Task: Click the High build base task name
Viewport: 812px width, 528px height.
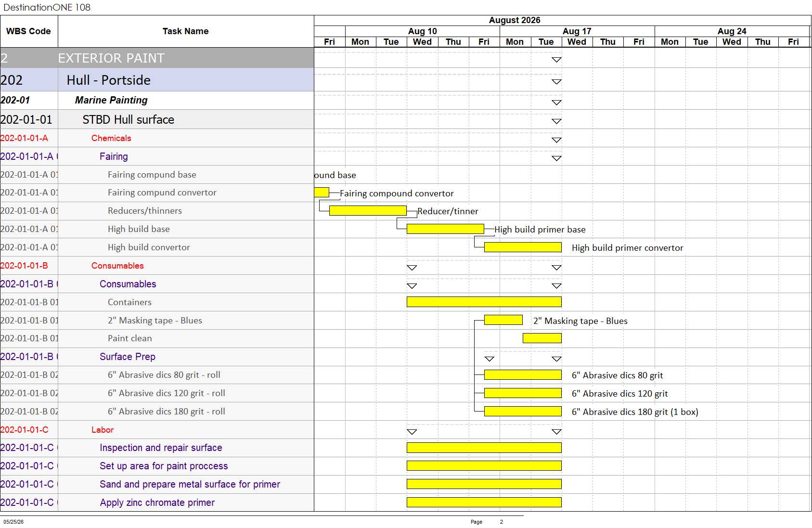Action: (x=139, y=229)
